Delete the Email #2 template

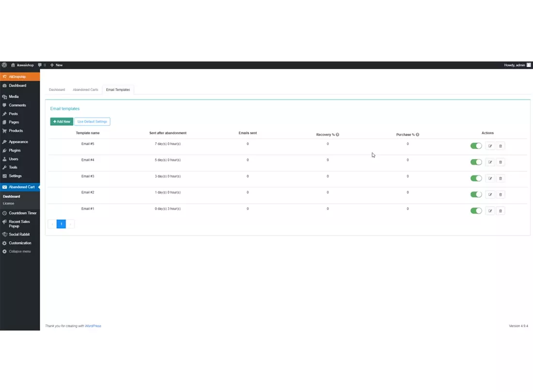pyautogui.click(x=501, y=195)
